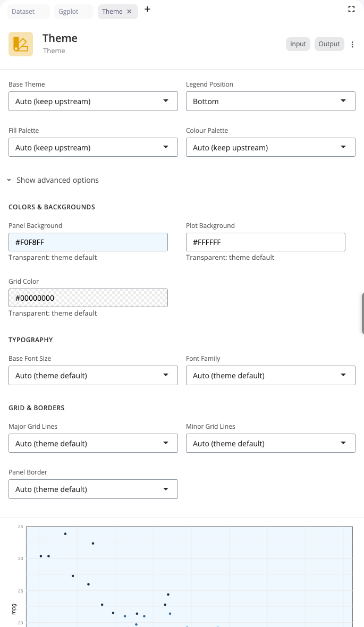Collapse the Show advanced options chevron

pyautogui.click(x=10, y=181)
